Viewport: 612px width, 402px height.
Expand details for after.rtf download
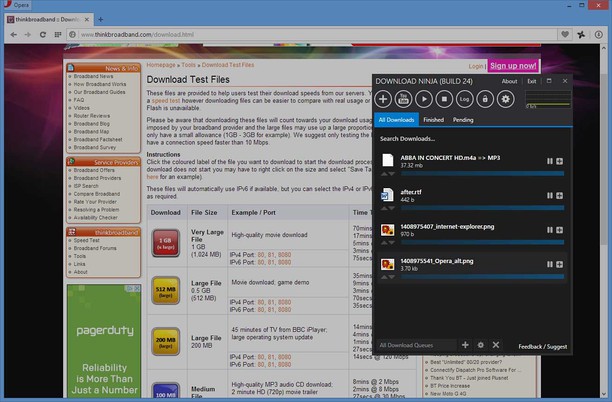coord(559,196)
